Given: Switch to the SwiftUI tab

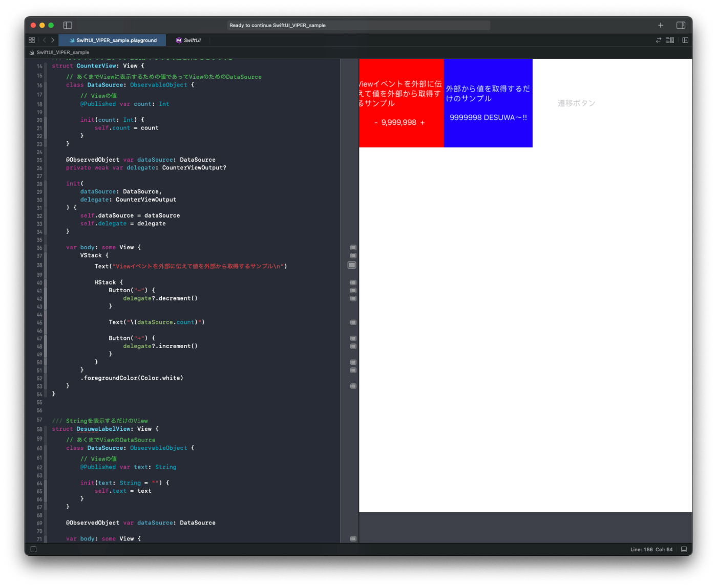Looking at the screenshot, I should point(188,40).
